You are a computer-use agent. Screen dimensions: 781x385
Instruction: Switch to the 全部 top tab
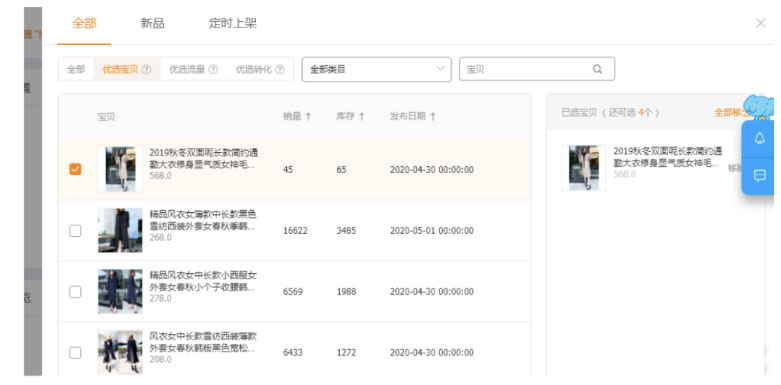point(84,23)
